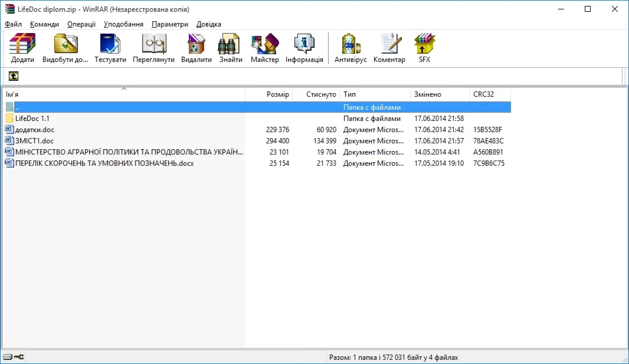This screenshot has height=364, width=629.
Task: Sort by the CRC32 column header
Action: tap(490, 94)
